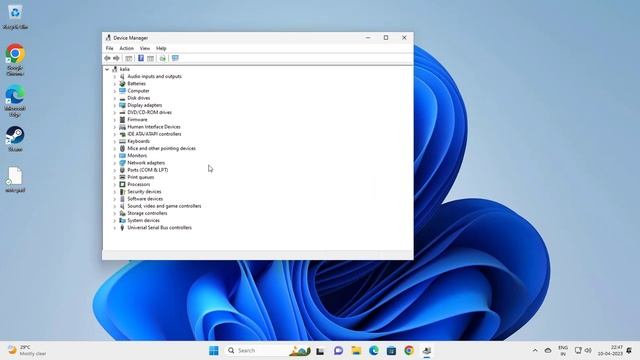
Task: Expand the Processors chevron
Action: (115, 184)
